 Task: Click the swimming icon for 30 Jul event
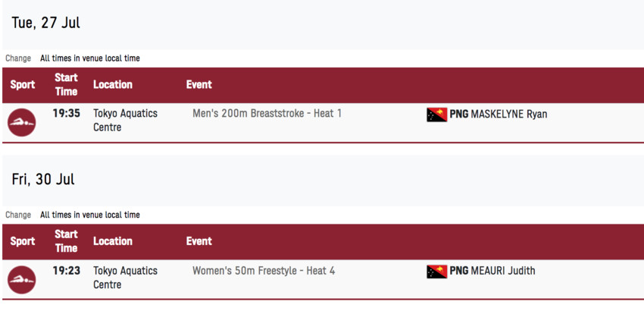click(22, 279)
